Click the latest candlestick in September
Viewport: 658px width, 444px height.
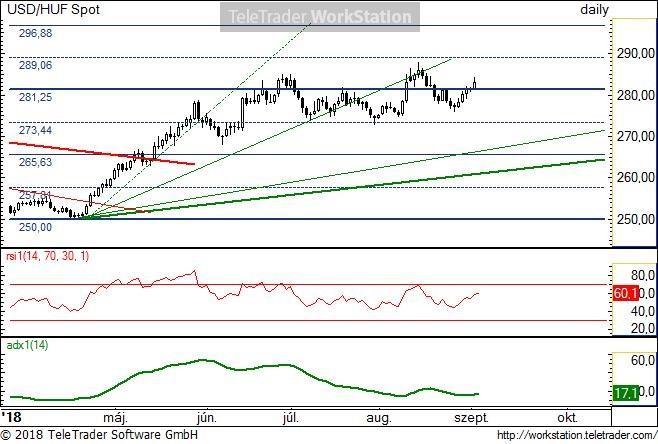pos(475,83)
